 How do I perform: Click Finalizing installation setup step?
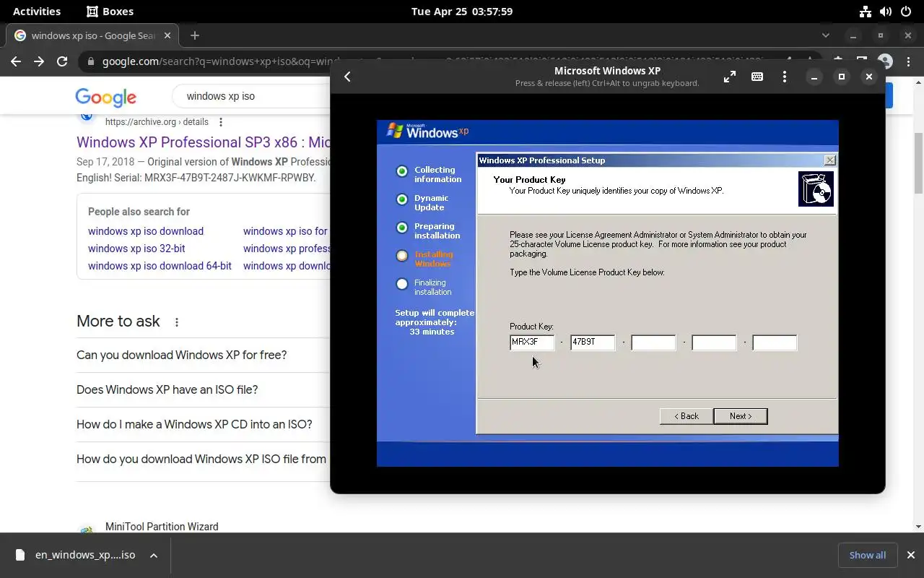click(x=424, y=288)
